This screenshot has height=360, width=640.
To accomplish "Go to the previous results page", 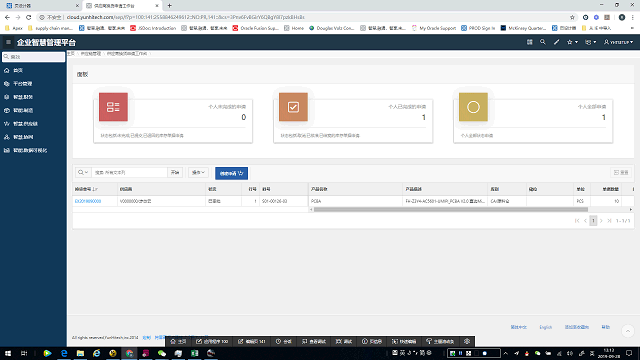I will (585, 221).
